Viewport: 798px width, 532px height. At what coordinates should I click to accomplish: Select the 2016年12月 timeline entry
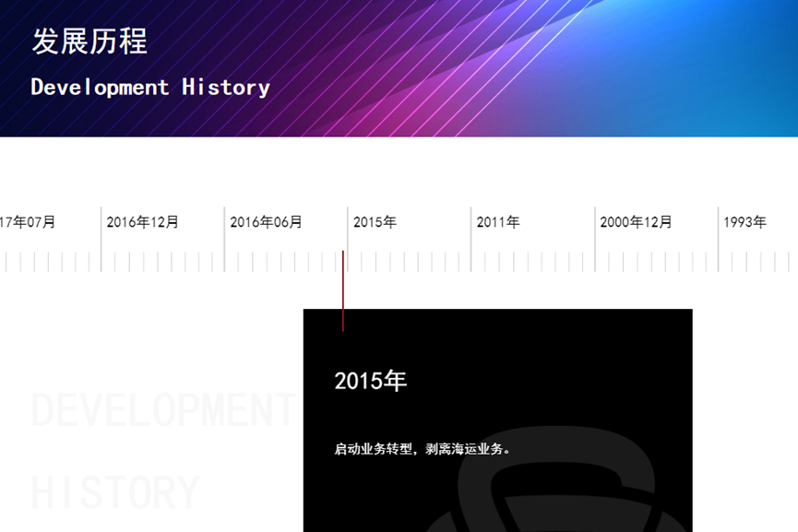(x=142, y=222)
